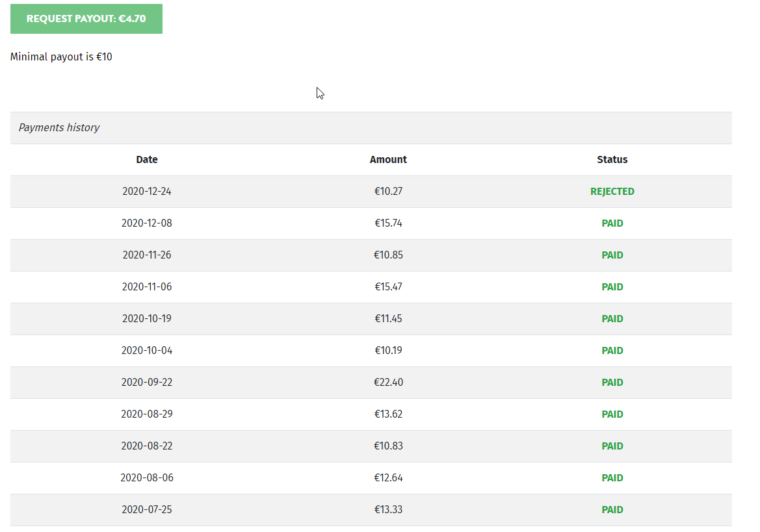Click the Payments history table title
Viewport: 760px width, 532px height.
(x=59, y=128)
